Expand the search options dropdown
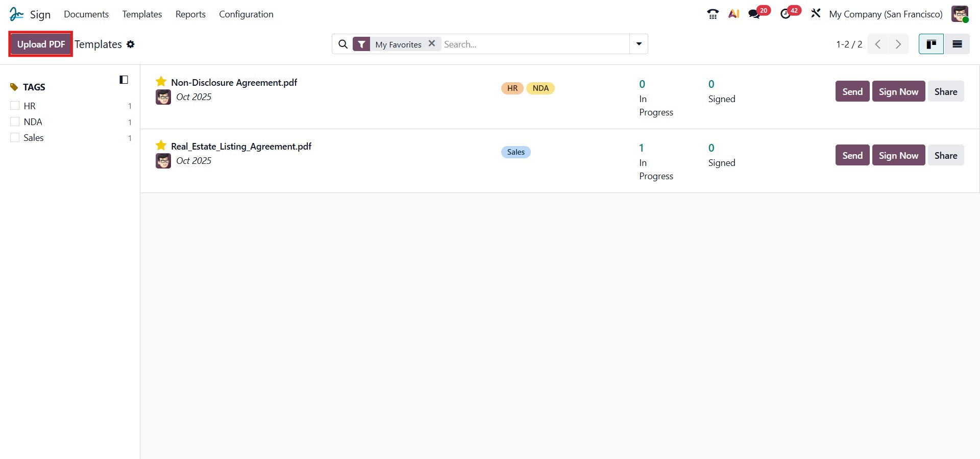 point(639,44)
